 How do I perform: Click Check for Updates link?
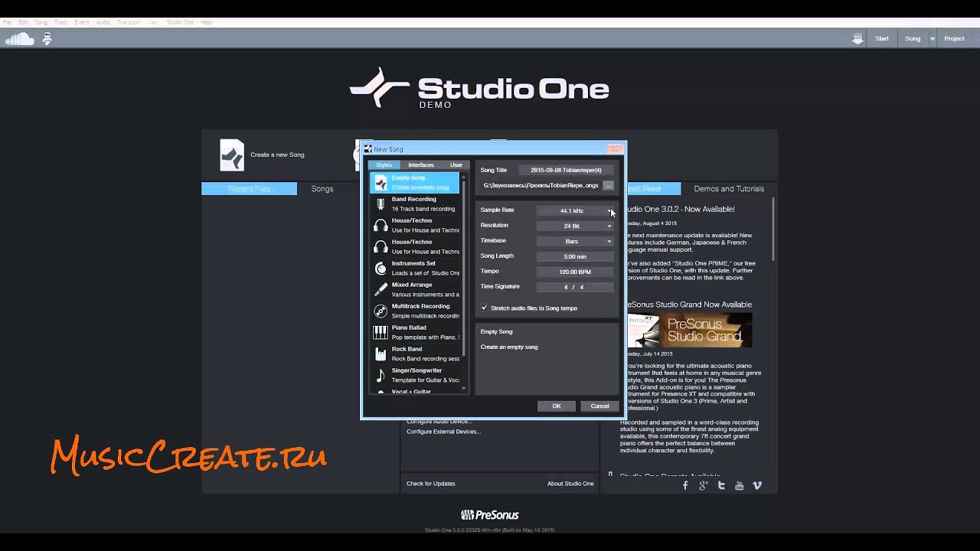(x=430, y=484)
